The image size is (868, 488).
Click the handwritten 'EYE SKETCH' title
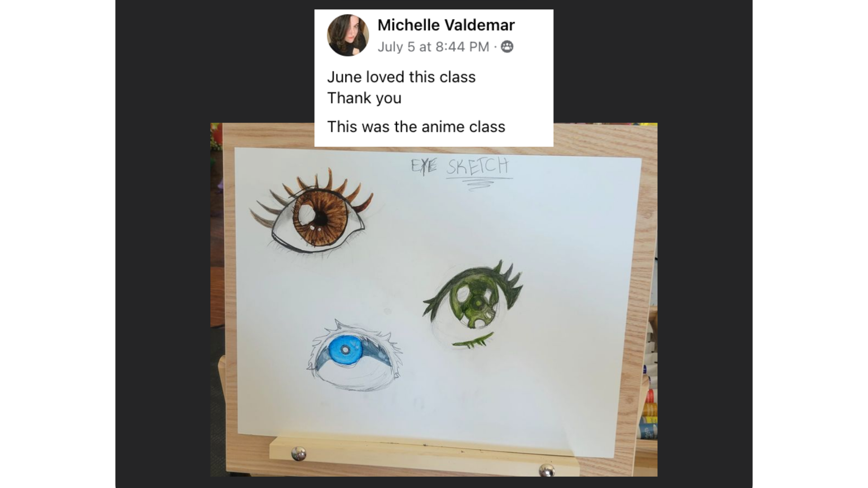460,166
